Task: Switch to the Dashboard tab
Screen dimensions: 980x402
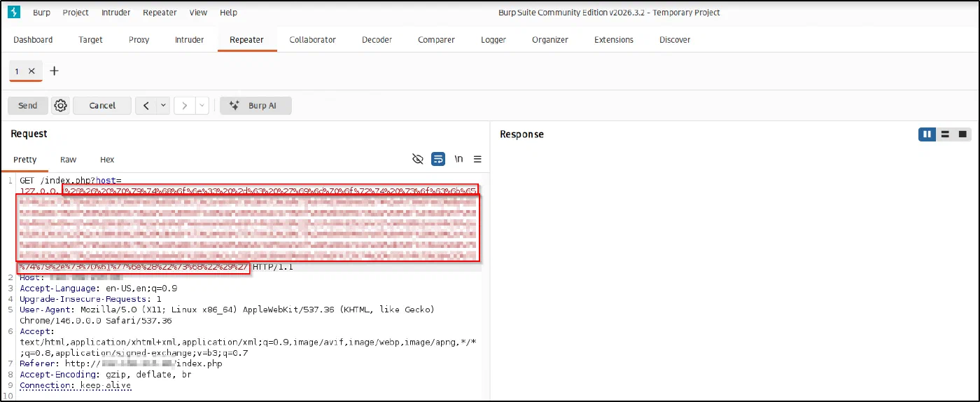Action: pos(33,40)
